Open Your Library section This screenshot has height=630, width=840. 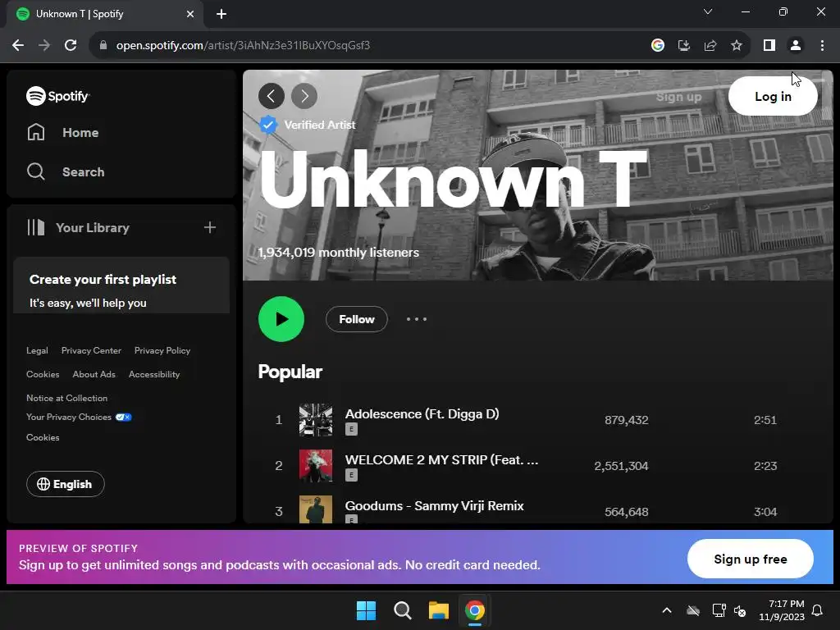(x=78, y=228)
